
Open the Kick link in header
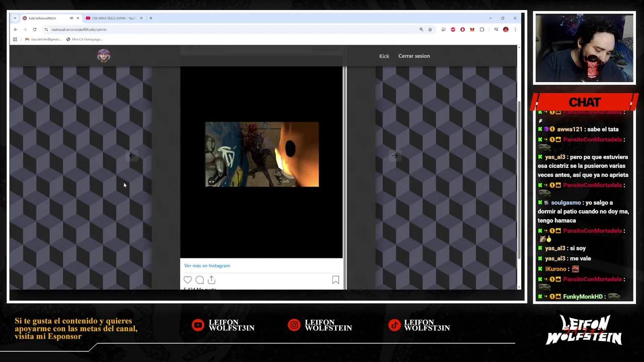coord(384,56)
